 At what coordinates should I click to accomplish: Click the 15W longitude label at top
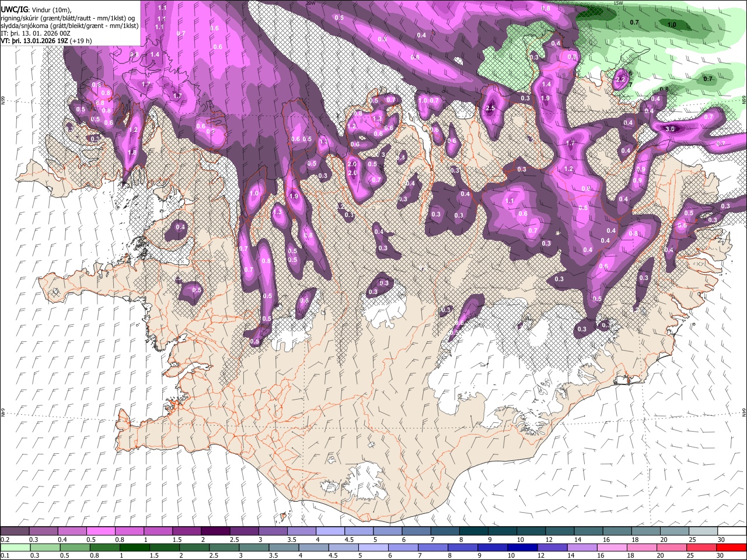pyautogui.click(x=617, y=3)
